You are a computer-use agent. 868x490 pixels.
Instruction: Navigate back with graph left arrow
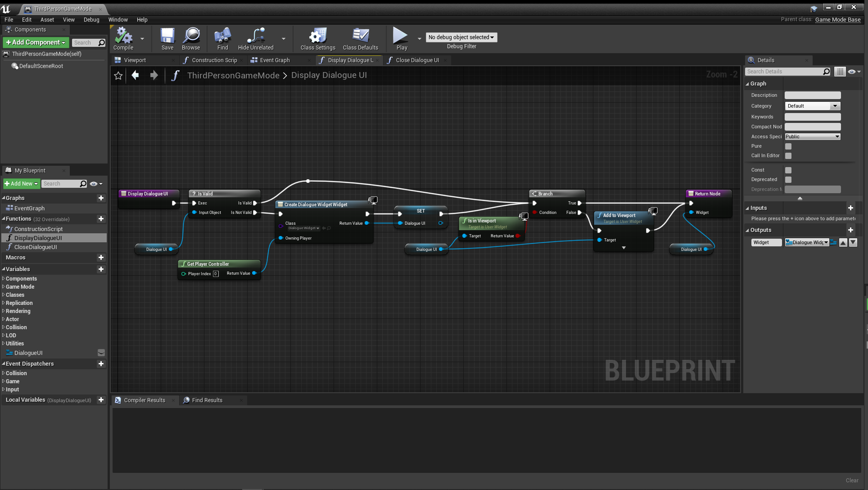click(135, 76)
